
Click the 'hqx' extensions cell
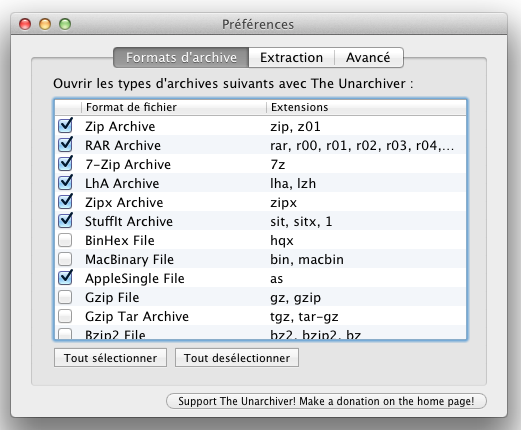282,241
